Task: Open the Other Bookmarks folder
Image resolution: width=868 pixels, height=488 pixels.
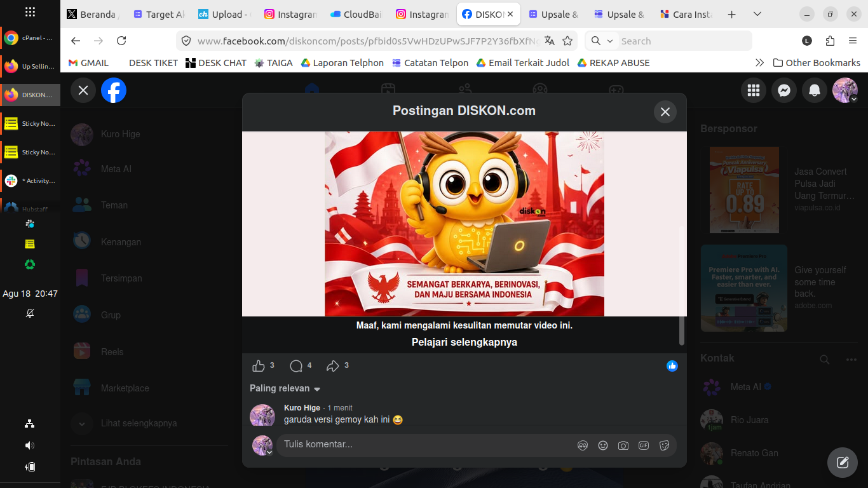Action: point(817,63)
